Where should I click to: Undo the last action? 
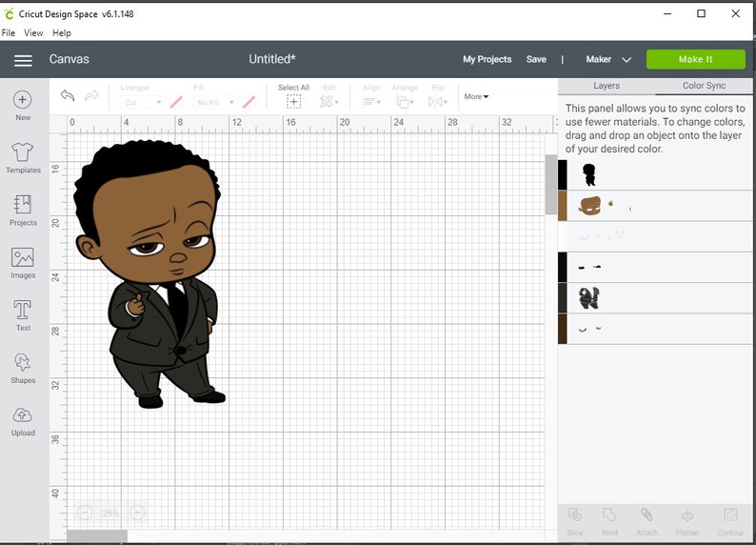tap(68, 95)
